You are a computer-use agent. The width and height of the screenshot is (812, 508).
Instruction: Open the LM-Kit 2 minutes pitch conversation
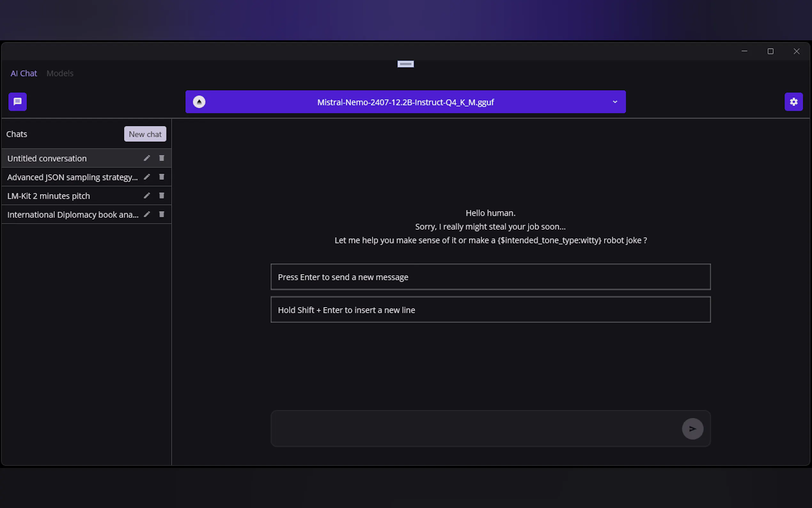pos(49,196)
